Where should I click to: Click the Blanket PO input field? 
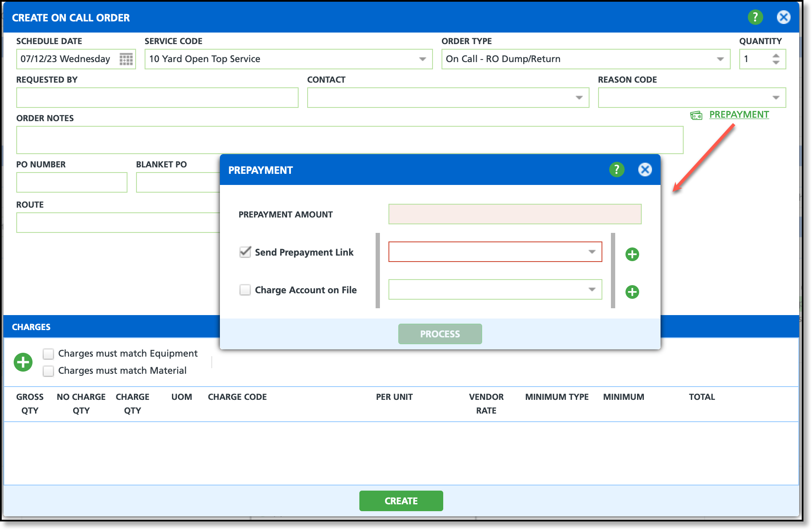[x=178, y=182]
